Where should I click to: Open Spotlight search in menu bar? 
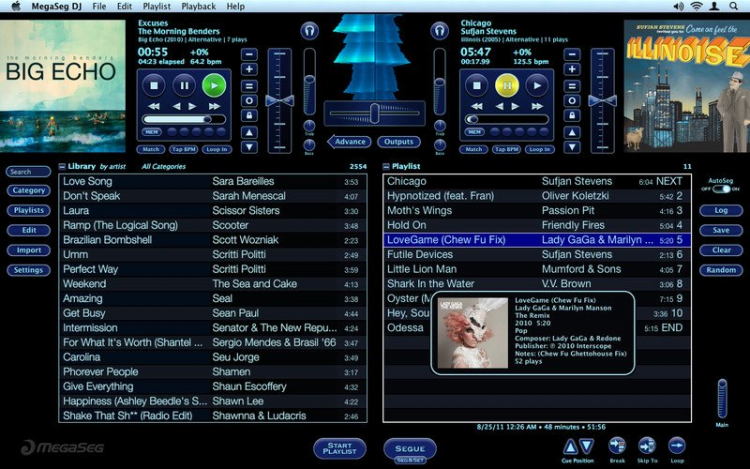coord(733,6)
